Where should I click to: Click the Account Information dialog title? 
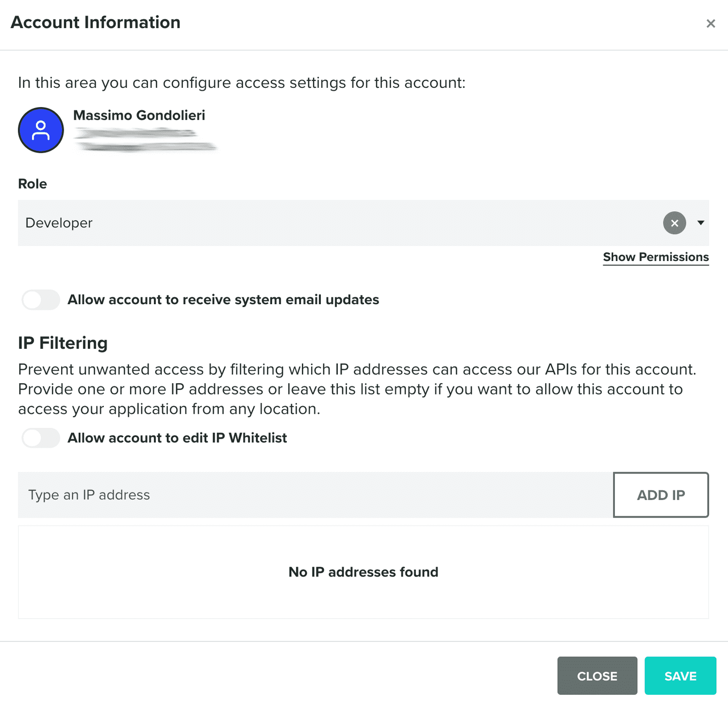click(96, 22)
